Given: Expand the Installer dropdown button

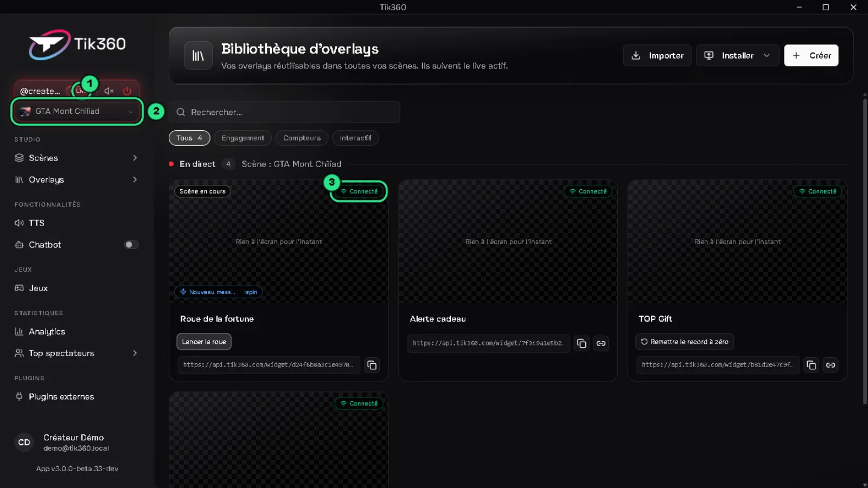Looking at the screenshot, I should tap(737, 55).
